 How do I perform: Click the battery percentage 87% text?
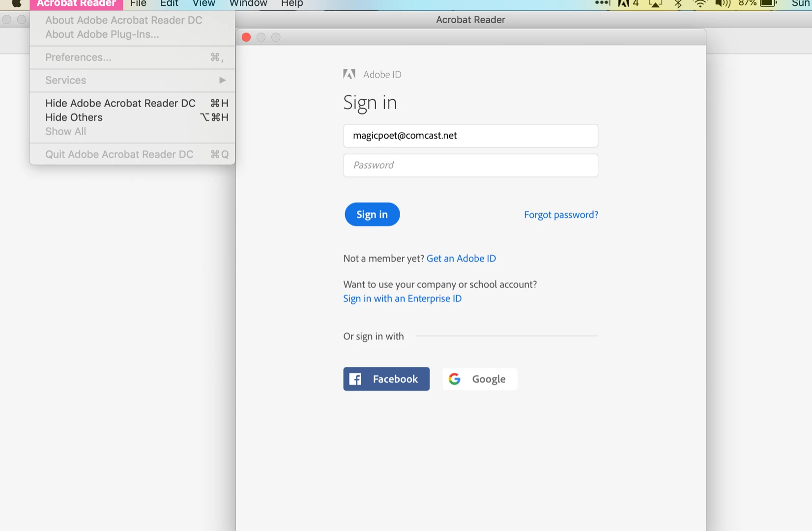747,3
